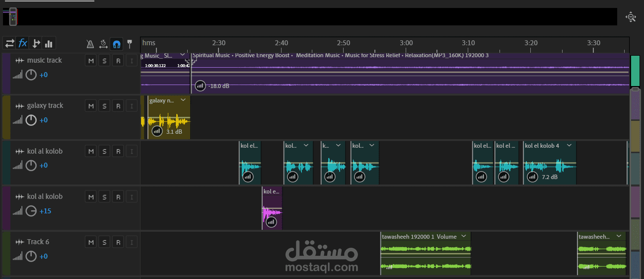Viewport: 644px width, 279px height.
Task: Click the green color bar of Track 6
Action: coord(6,253)
